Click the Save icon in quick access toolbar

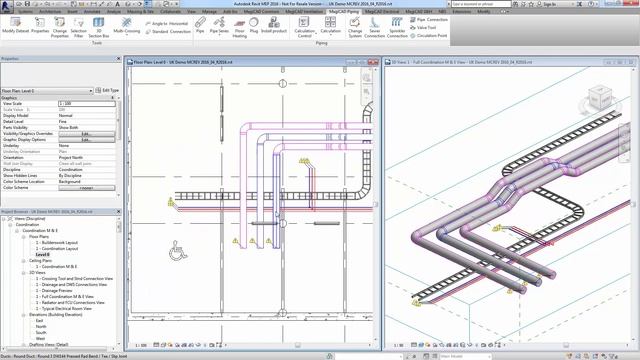[x=27, y=4]
